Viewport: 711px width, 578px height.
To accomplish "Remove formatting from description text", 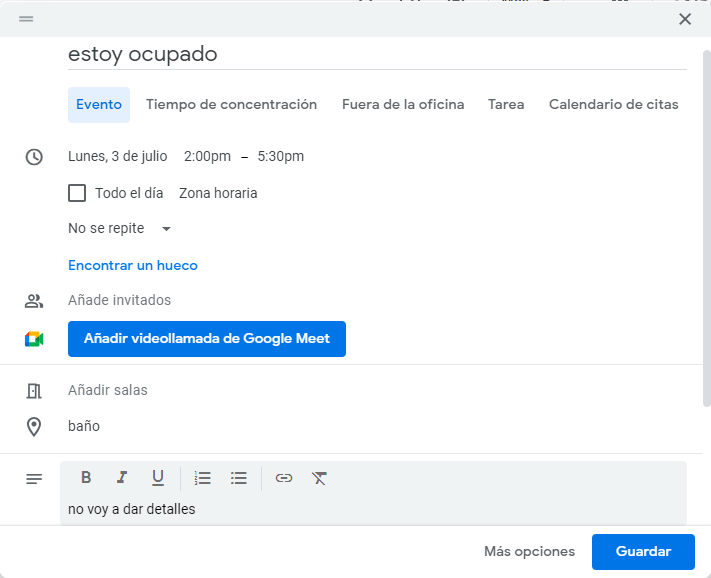I will pyautogui.click(x=319, y=478).
